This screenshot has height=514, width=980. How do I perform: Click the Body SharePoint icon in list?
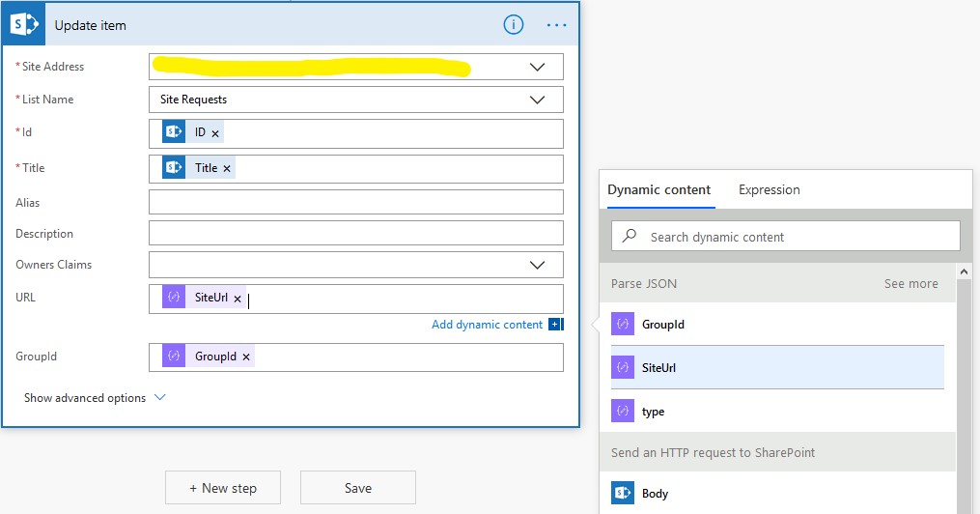(623, 493)
